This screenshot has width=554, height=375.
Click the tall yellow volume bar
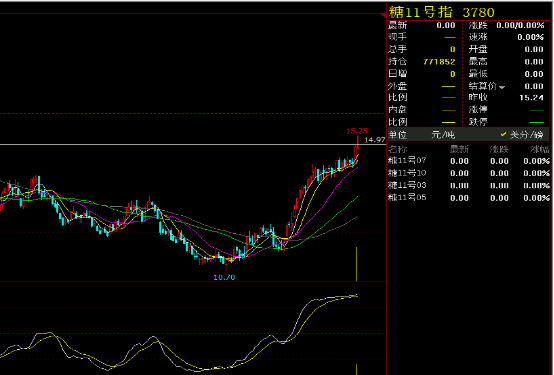pos(356,264)
